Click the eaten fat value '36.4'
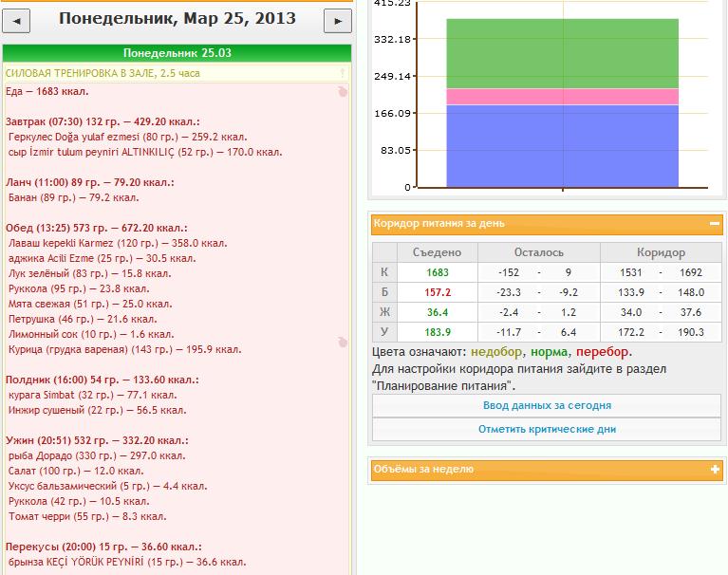This screenshot has height=575, width=728. click(x=438, y=312)
